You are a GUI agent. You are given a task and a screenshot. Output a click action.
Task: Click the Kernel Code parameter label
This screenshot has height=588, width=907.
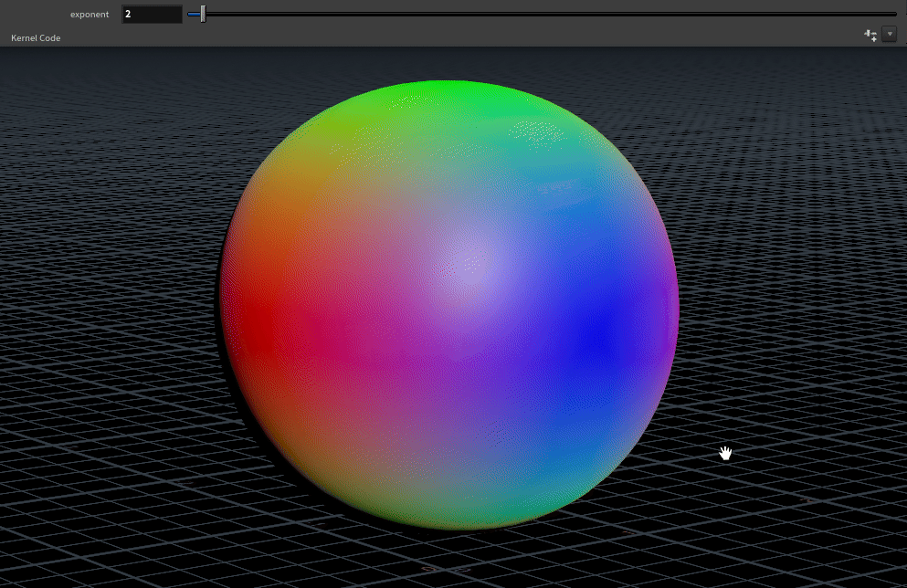pos(36,38)
